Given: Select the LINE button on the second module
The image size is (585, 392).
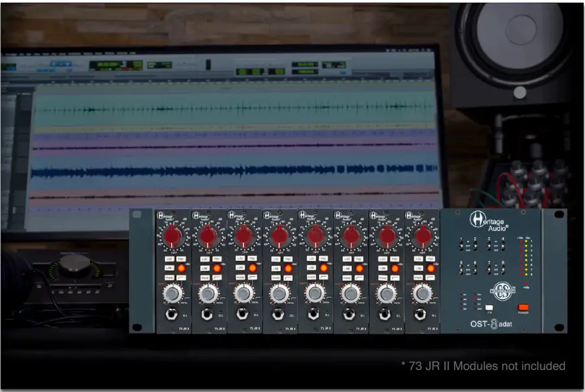Looking at the screenshot, I should pos(205,268).
